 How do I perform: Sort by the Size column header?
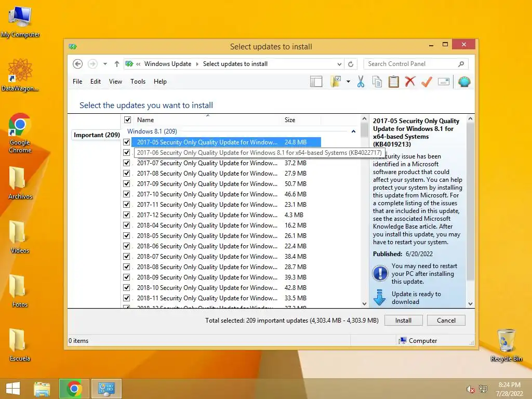pos(290,120)
